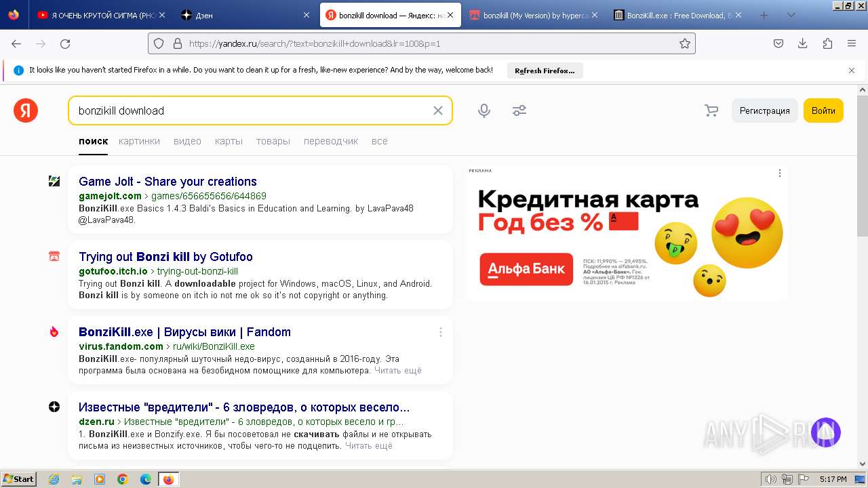Screen dimensions: 868x488
Task: Open ad options three-dot menu
Action: click(780, 174)
